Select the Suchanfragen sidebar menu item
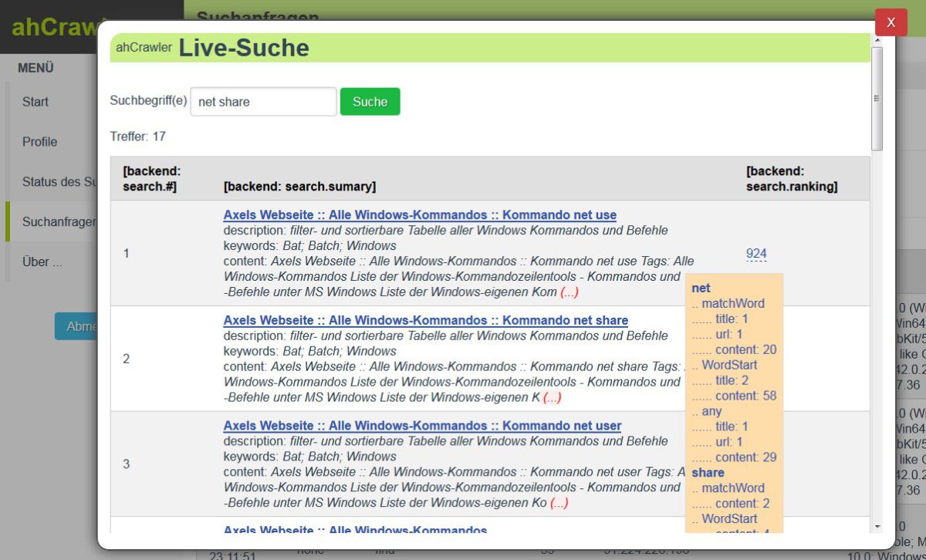Image resolution: width=926 pixels, height=560 pixels. click(52, 222)
